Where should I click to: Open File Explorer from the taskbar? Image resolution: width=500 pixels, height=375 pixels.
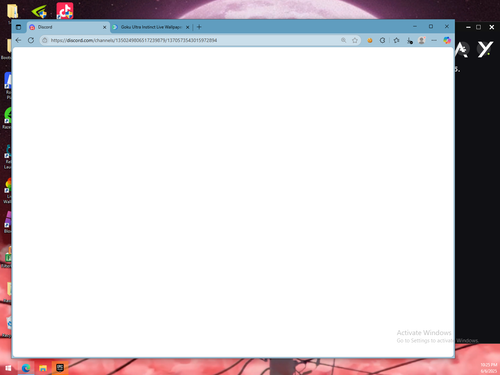pos(43,368)
